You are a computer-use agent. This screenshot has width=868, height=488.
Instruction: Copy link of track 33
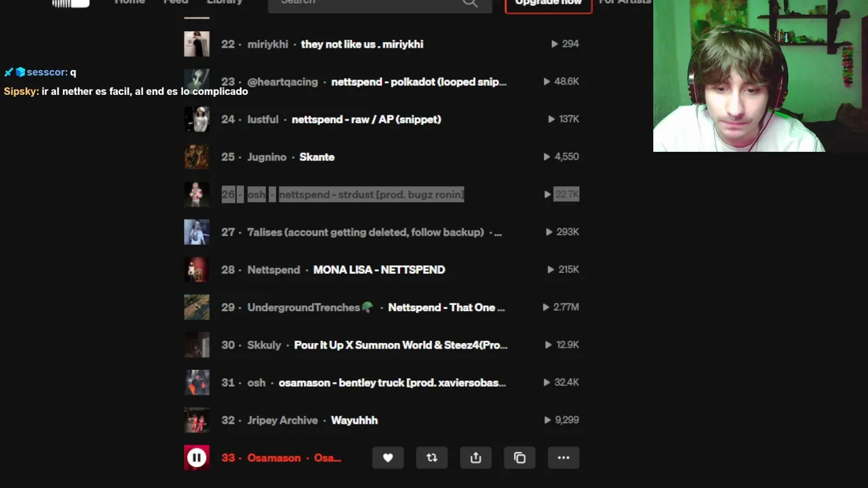pos(519,457)
